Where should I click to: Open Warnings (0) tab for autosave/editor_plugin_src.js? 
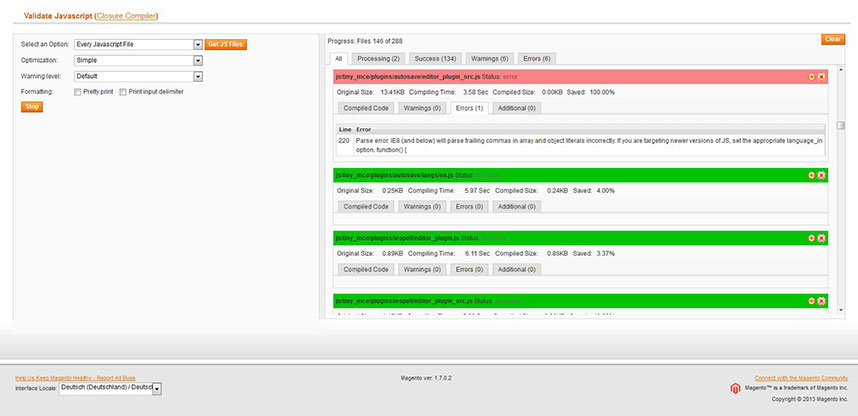(x=422, y=108)
